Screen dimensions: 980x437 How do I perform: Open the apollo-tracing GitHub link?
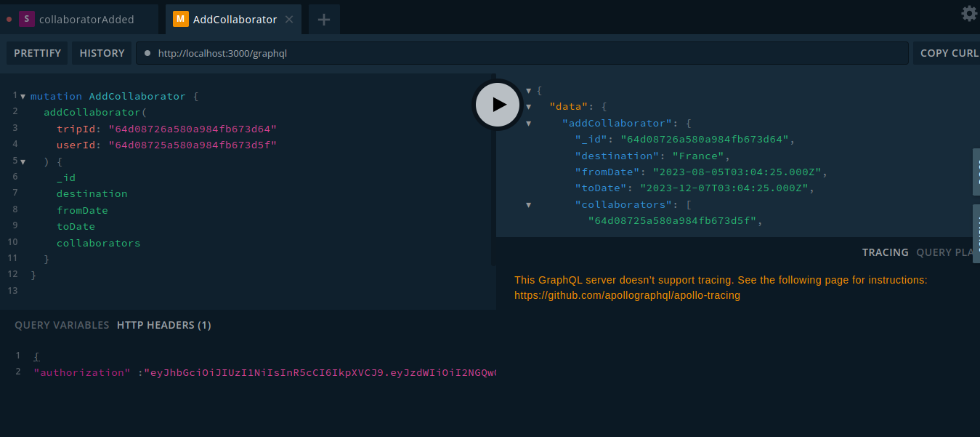click(627, 295)
